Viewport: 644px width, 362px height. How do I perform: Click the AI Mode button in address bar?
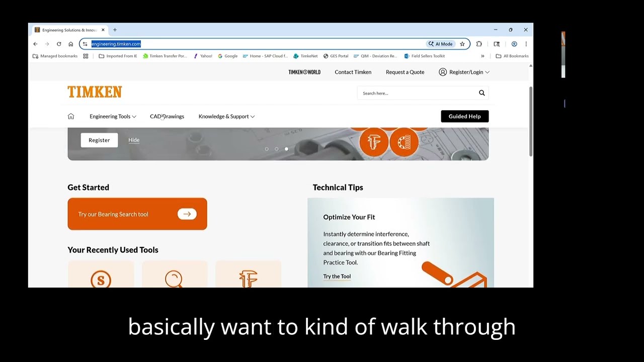(441, 44)
